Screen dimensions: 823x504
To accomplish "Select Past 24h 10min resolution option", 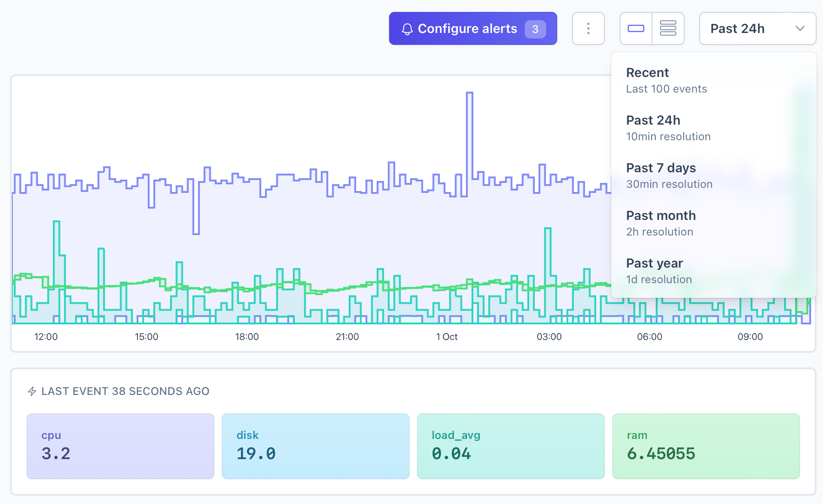I will [x=714, y=128].
